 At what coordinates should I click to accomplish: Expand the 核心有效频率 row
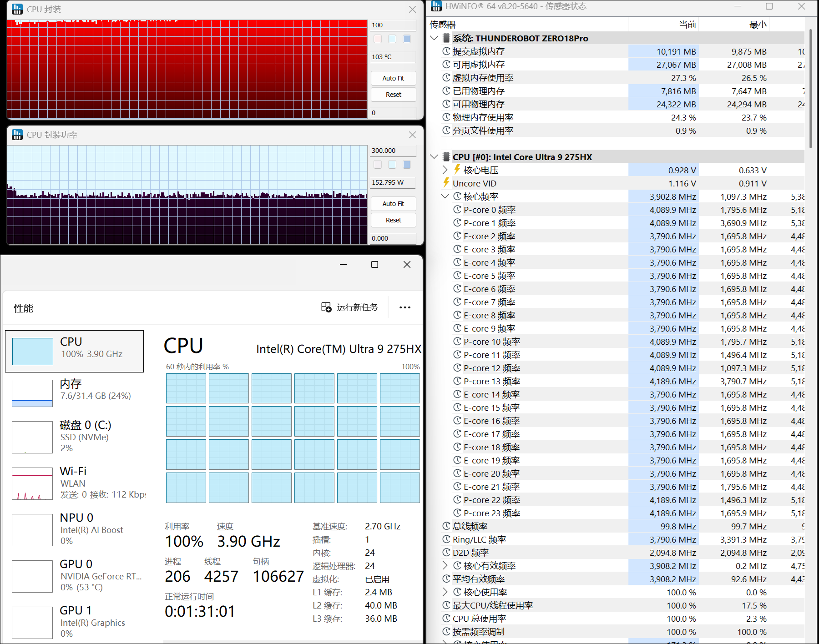coord(445,566)
